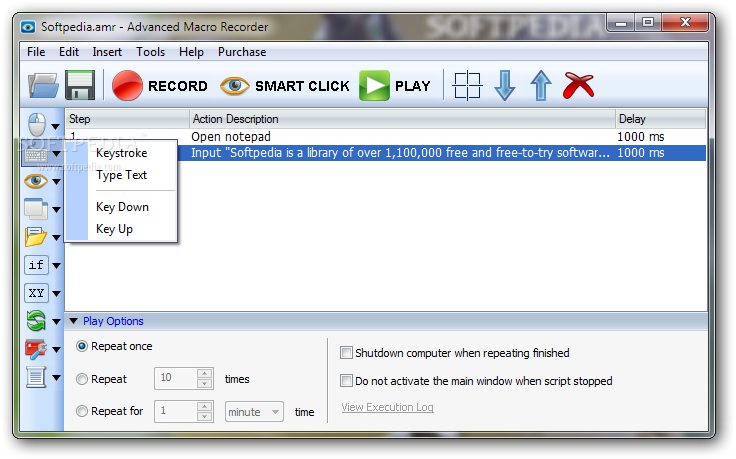
Task: Open the File menu
Action: pos(36,52)
